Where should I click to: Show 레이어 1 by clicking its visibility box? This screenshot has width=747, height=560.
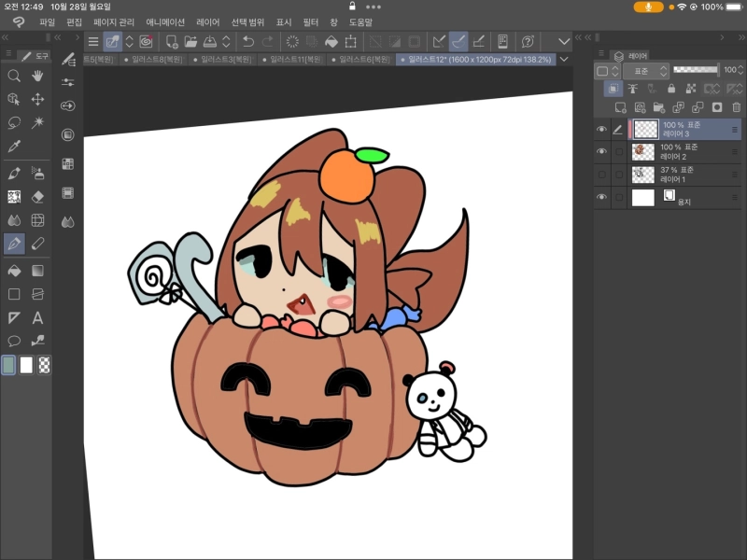[601, 175]
